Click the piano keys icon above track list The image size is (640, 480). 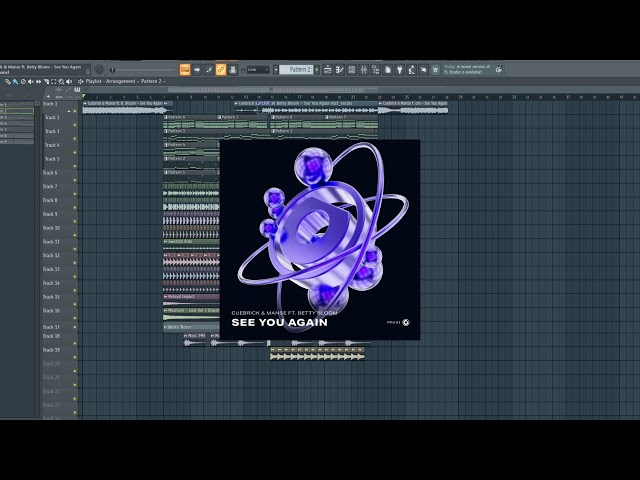click(77, 89)
